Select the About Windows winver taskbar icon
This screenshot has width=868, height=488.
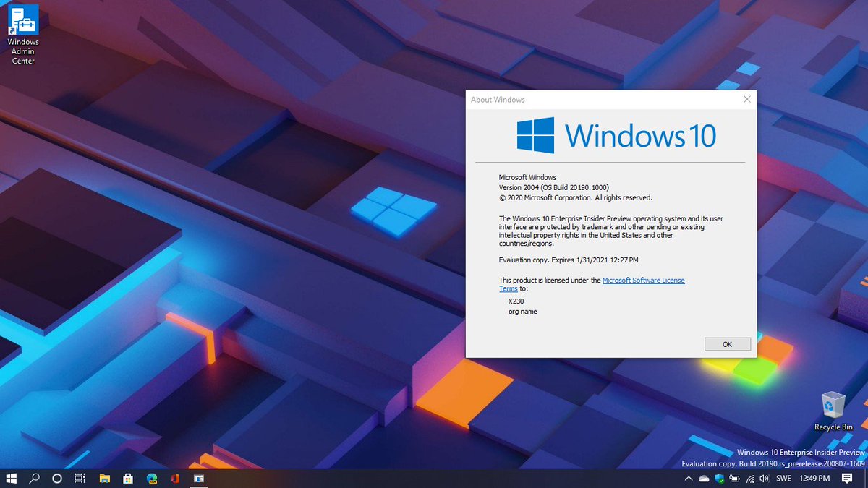[198, 479]
